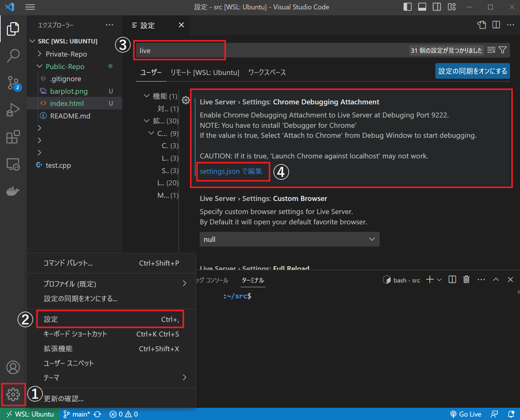Click the feedback icon in status bar

[x=494, y=414]
